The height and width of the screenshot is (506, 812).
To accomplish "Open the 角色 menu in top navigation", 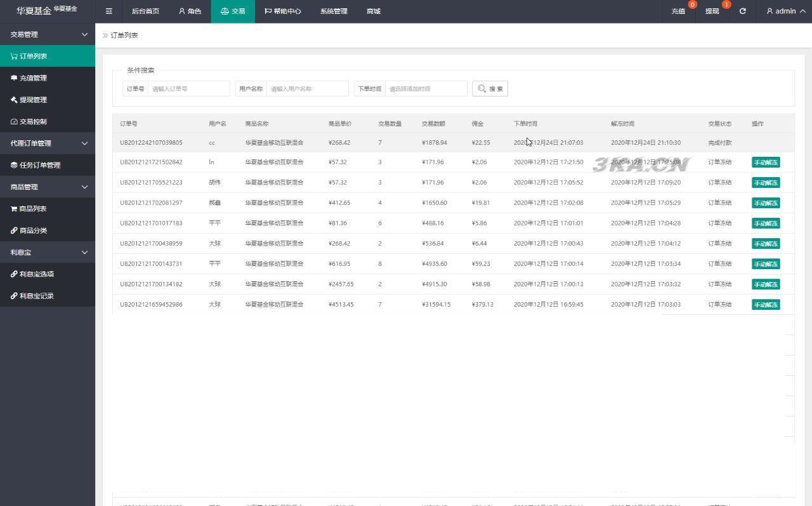I will coord(190,11).
